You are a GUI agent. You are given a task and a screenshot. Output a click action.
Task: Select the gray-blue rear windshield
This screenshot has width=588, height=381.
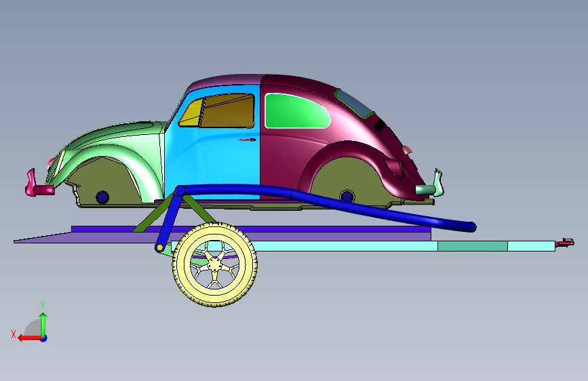355,104
